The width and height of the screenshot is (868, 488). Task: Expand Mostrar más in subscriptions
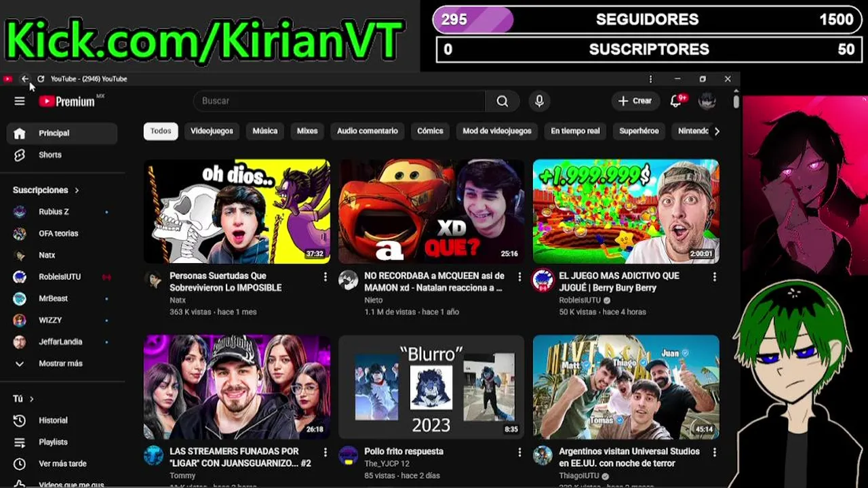pos(62,363)
